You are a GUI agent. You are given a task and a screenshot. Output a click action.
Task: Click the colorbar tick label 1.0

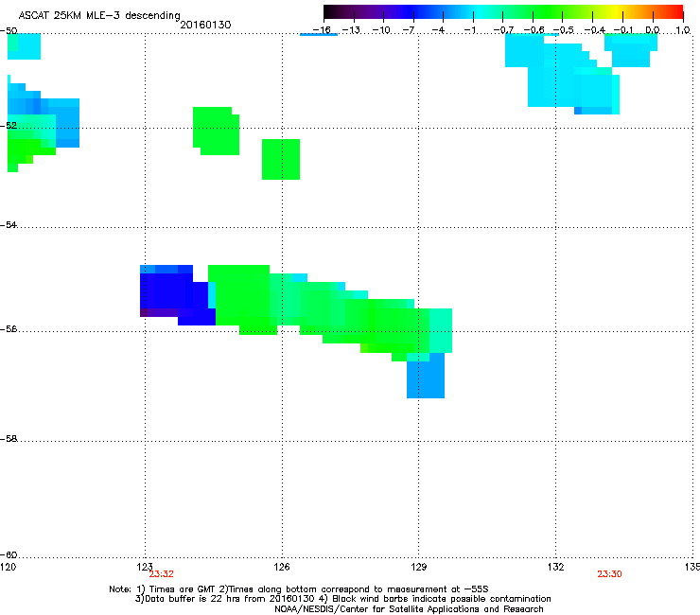pos(683,30)
